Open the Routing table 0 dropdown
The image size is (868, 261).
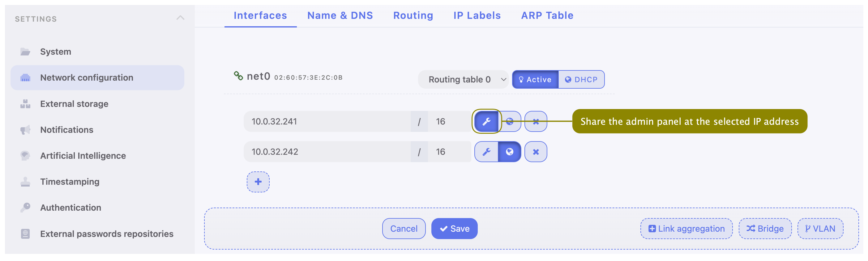[x=463, y=79]
